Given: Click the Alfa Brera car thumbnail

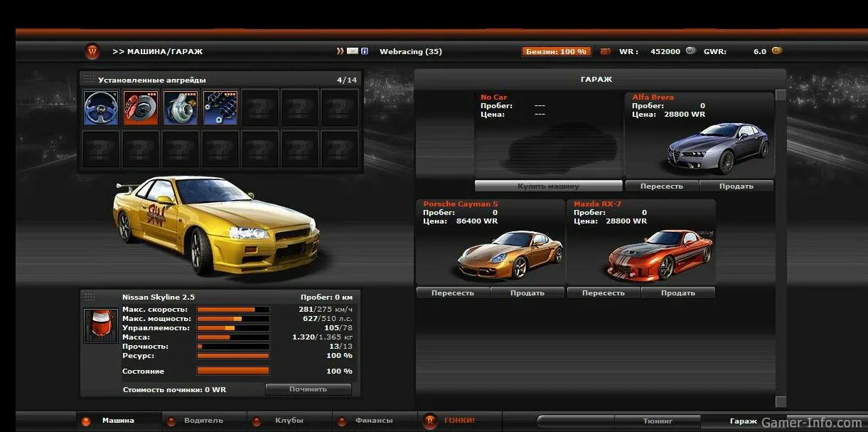Looking at the screenshot, I should click(718, 147).
